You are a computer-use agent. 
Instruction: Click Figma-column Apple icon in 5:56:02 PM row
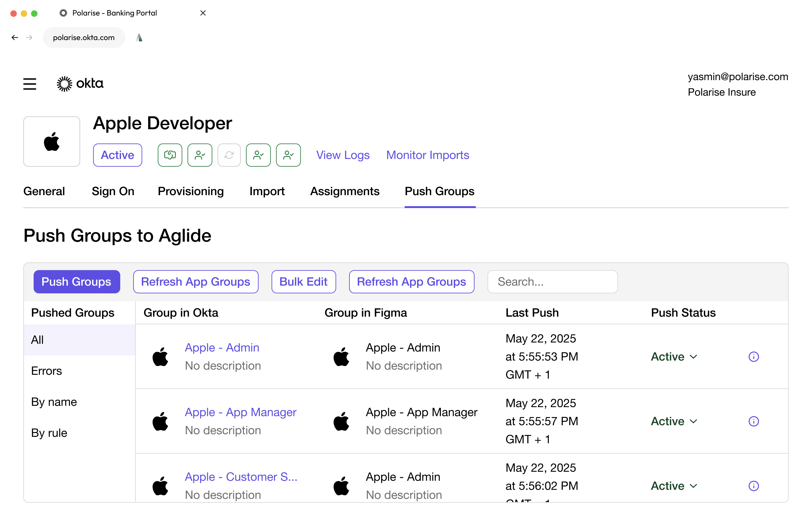click(x=341, y=486)
